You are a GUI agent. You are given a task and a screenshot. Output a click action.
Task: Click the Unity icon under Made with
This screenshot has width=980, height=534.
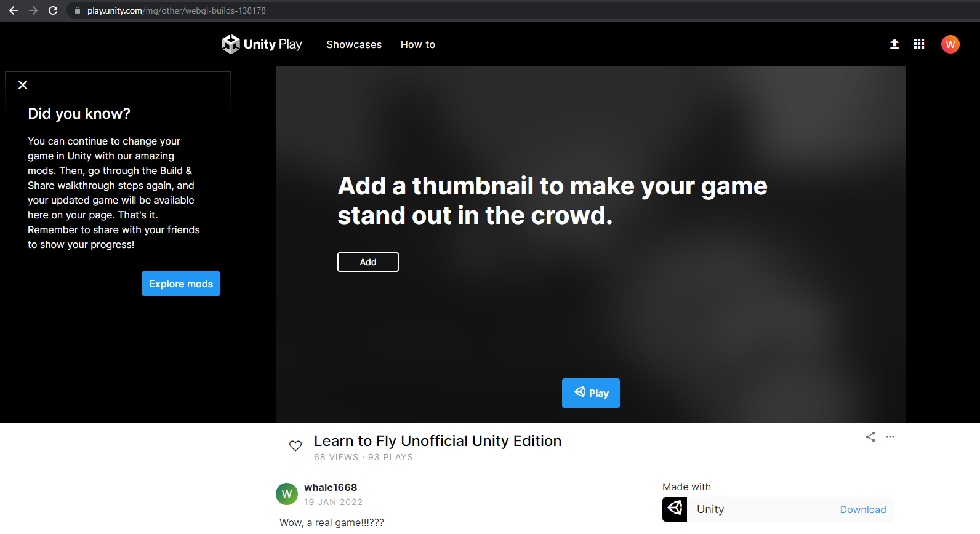pos(675,509)
